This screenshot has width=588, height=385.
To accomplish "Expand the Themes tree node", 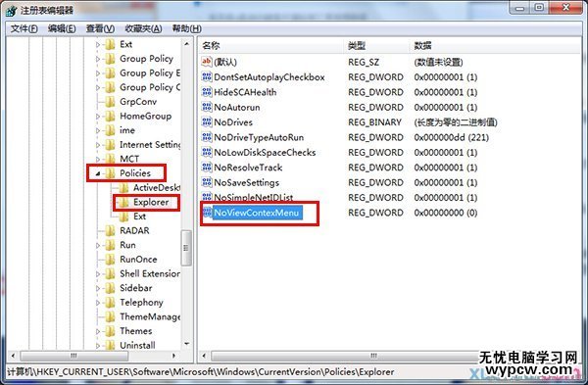I will 98,331.
